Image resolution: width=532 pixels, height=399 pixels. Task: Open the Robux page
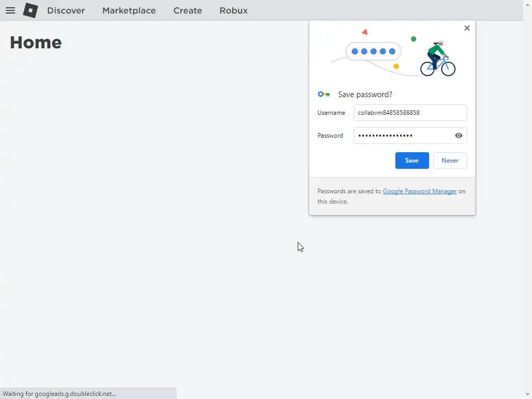coord(233,10)
